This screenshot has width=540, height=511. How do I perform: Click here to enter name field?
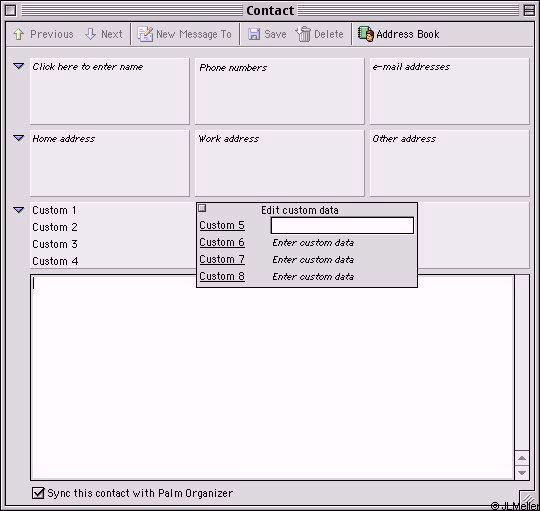110,91
